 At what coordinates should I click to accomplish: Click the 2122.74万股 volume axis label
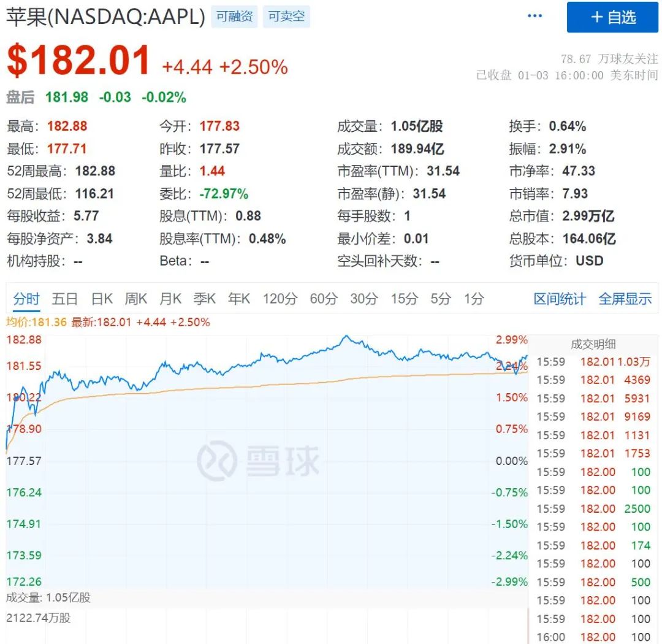(x=39, y=618)
